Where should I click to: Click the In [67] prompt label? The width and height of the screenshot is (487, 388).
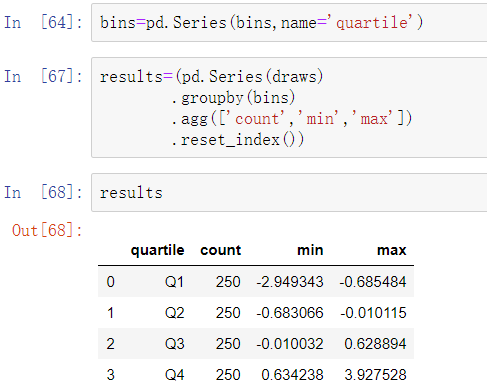pyautogui.click(x=43, y=76)
